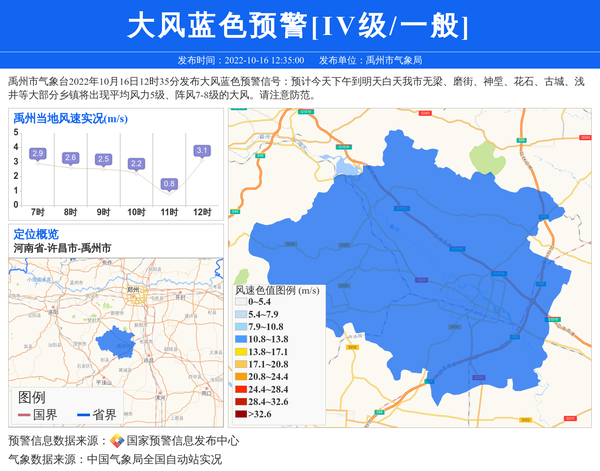Click the 2.6 data label at 8时

pyautogui.click(x=70, y=158)
